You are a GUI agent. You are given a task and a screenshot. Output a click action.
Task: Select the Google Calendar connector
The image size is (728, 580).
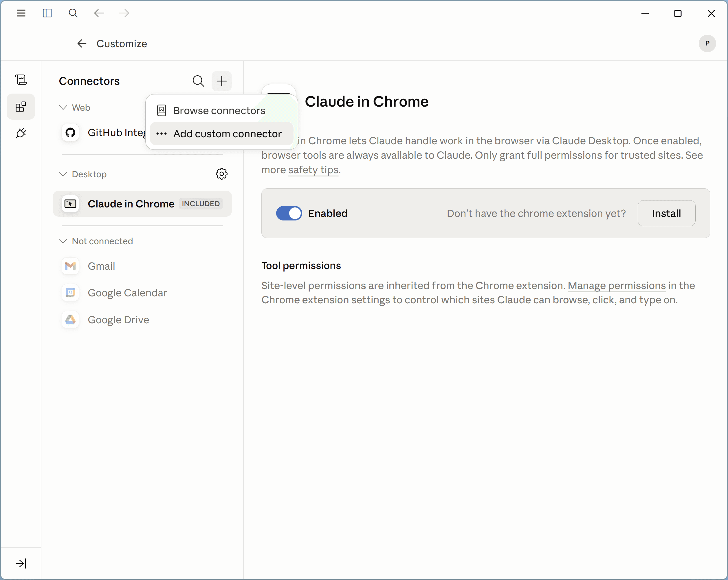(x=142, y=293)
